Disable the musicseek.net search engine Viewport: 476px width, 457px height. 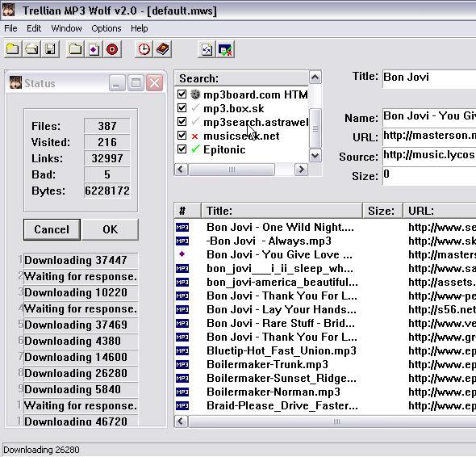[x=182, y=136]
